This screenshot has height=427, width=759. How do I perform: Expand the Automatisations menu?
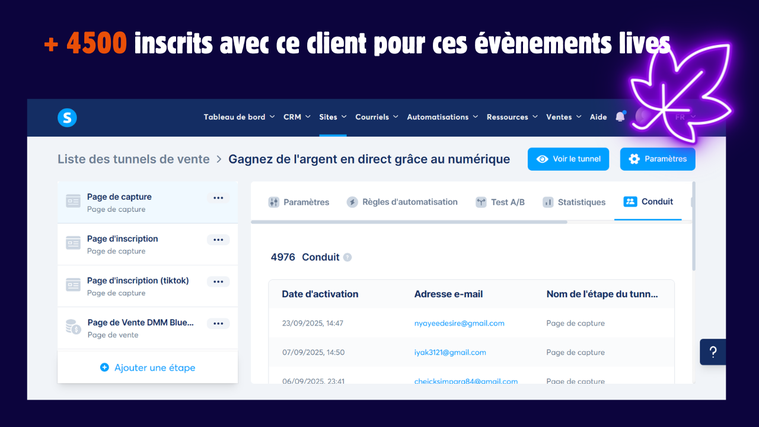pos(442,117)
